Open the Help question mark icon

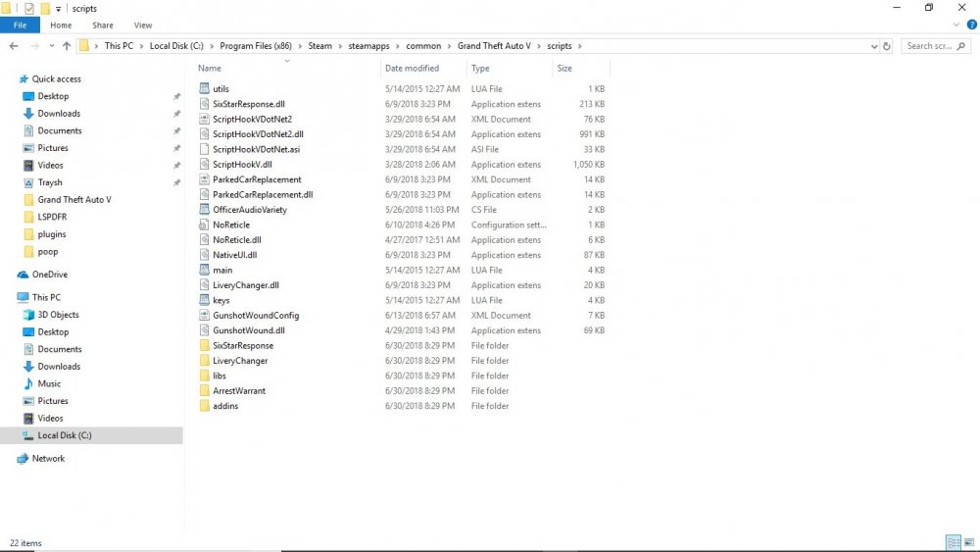pyautogui.click(x=971, y=25)
